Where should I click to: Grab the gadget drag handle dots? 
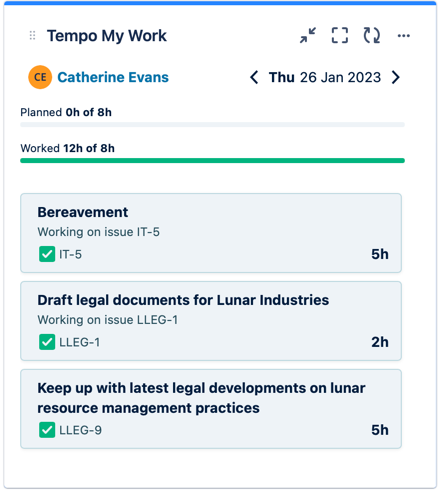click(x=32, y=35)
